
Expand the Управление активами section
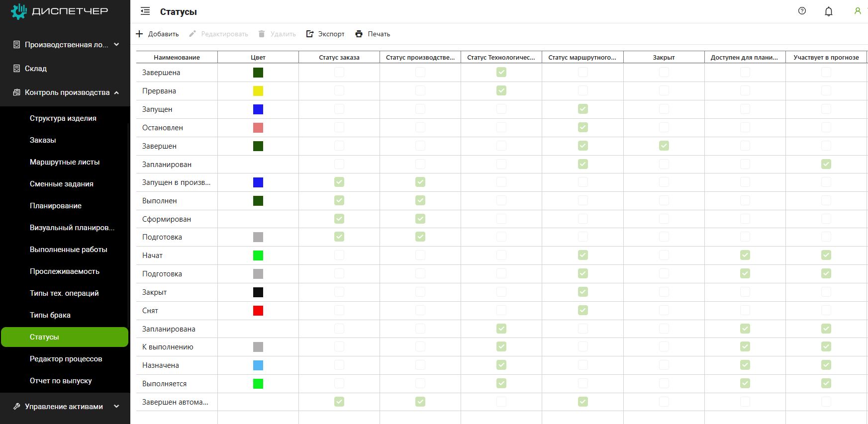(x=116, y=406)
